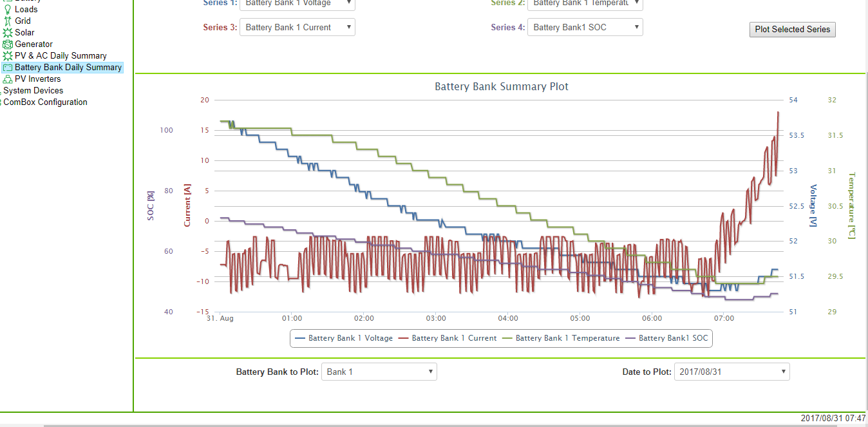868x427 pixels.
Task: Click the Solar sun icon
Action: click(x=8, y=33)
